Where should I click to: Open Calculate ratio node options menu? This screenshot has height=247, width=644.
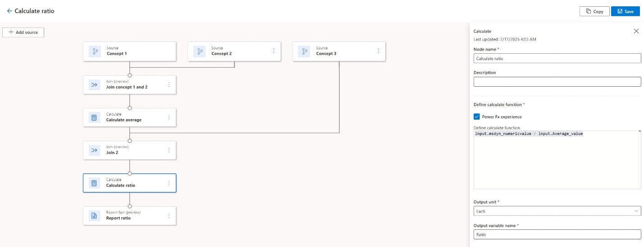pos(169,183)
